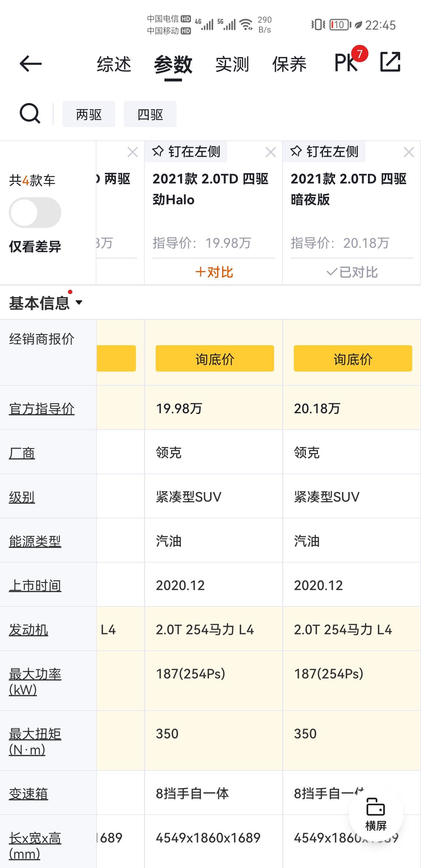Open the 长x宽x高(mm) term link
The height and width of the screenshot is (868, 421).
35,846
